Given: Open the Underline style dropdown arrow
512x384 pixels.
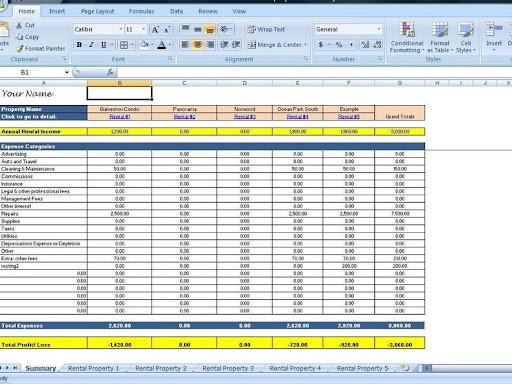Looking at the screenshot, I should pyautogui.click(x=112, y=45).
